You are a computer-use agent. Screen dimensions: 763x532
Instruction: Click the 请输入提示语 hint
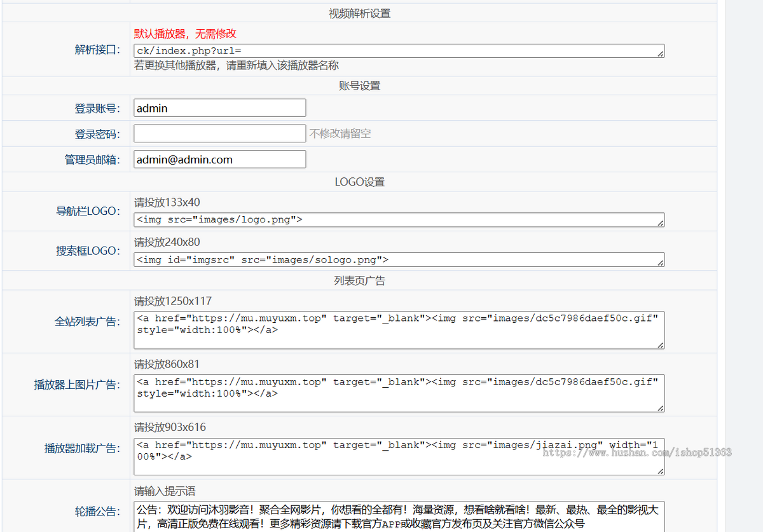[165, 491]
